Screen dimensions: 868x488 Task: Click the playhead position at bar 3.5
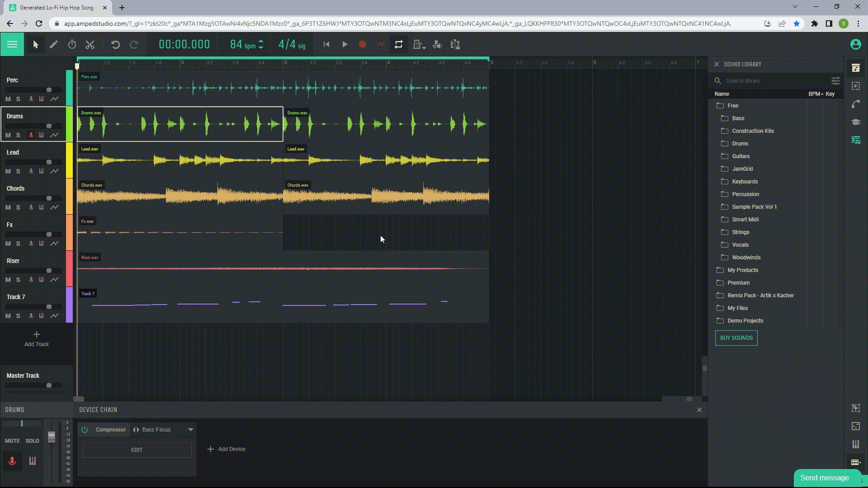coord(337,62)
